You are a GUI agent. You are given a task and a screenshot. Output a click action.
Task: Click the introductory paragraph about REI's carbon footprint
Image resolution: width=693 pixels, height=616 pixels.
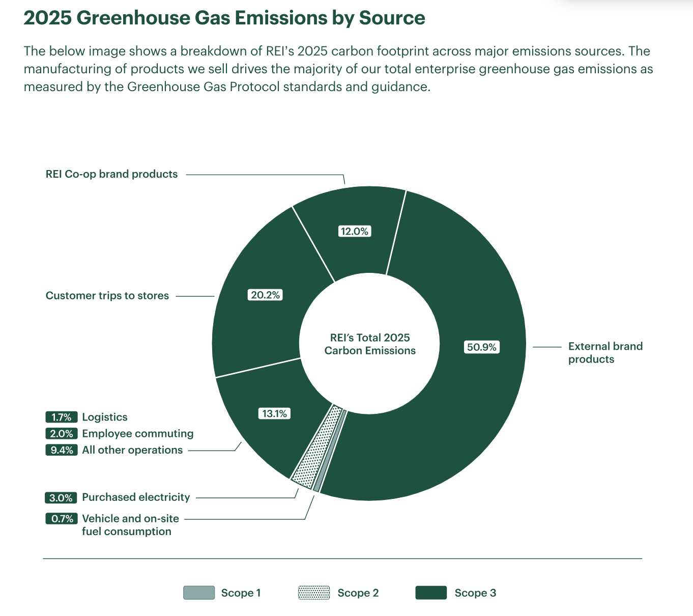click(x=338, y=69)
